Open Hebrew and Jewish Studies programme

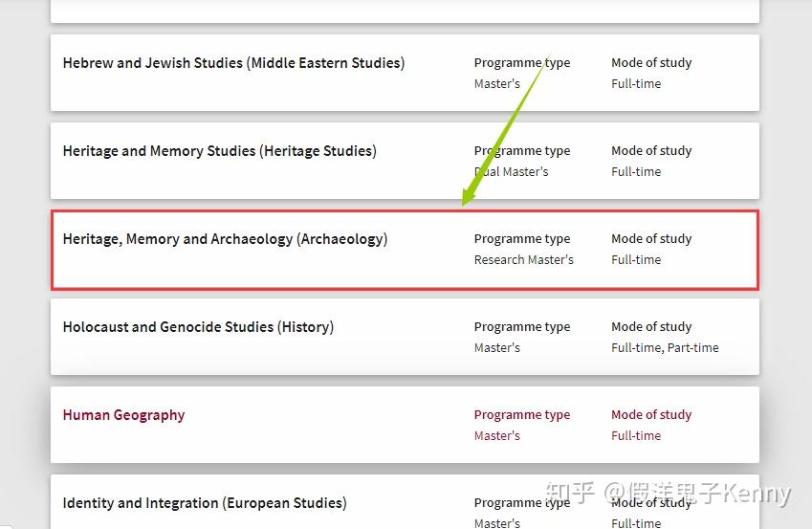point(233,63)
